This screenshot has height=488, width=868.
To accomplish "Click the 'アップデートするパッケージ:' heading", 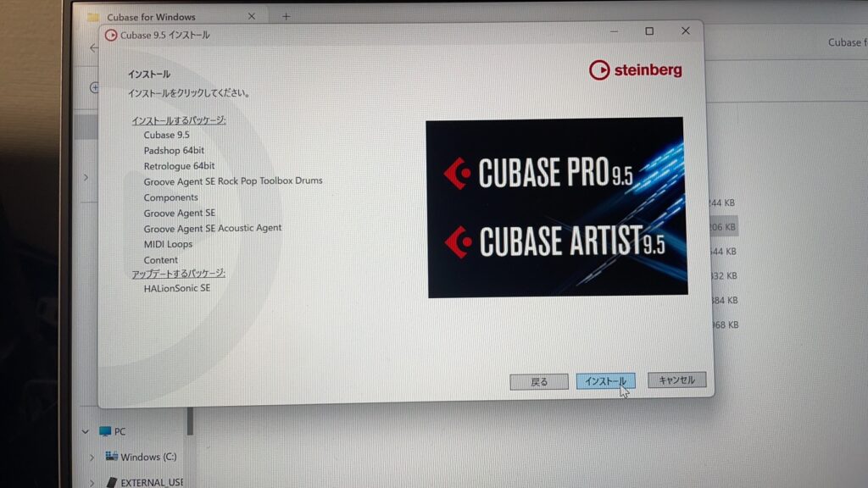I will pyautogui.click(x=178, y=274).
